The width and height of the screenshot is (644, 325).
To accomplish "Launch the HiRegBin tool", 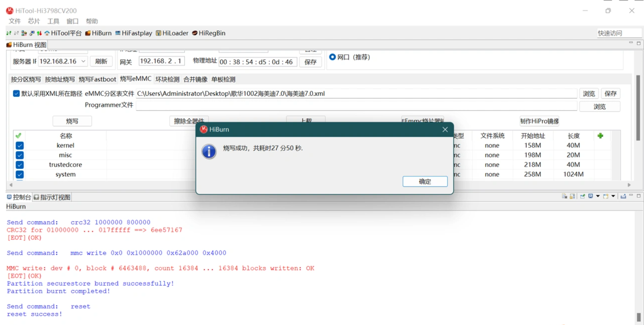I will pos(209,33).
